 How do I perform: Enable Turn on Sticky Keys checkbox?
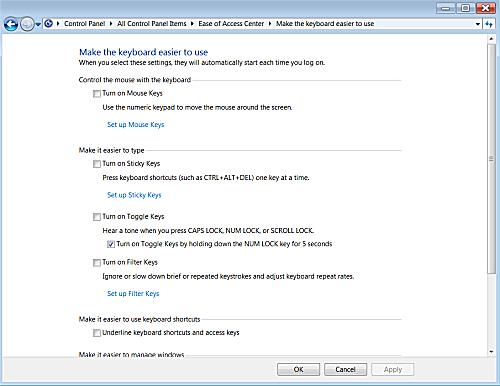pos(97,164)
